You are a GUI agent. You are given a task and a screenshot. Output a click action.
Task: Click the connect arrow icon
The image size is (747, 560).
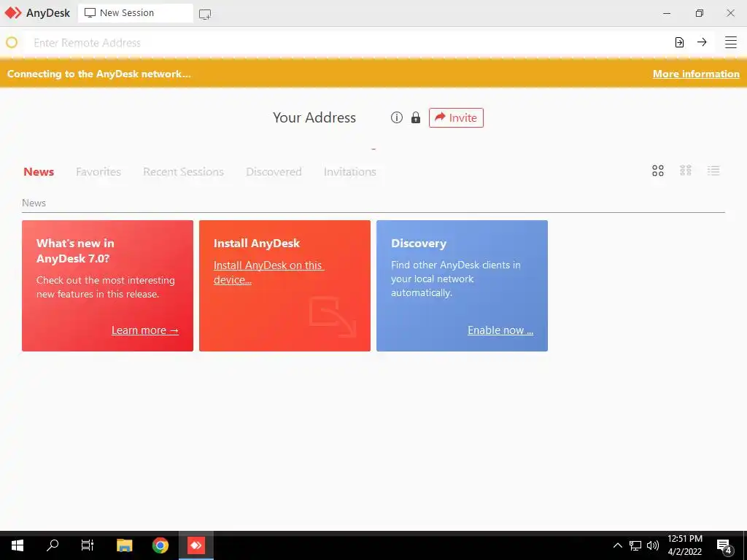point(702,42)
